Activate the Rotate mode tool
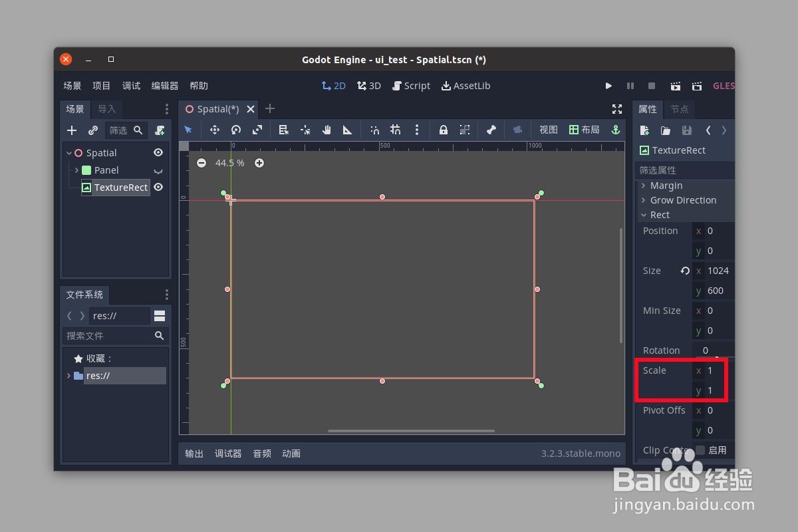This screenshot has width=798, height=532. coord(235,130)
